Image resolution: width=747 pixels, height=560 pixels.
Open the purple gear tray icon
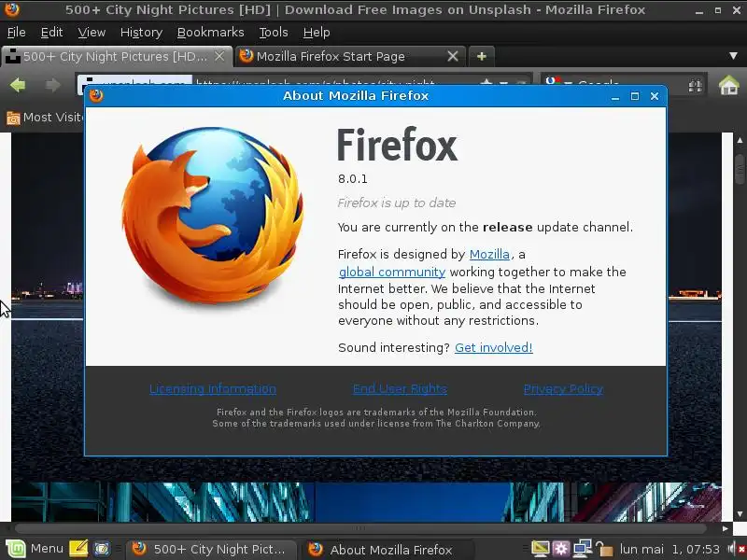[x=560, y=549]
